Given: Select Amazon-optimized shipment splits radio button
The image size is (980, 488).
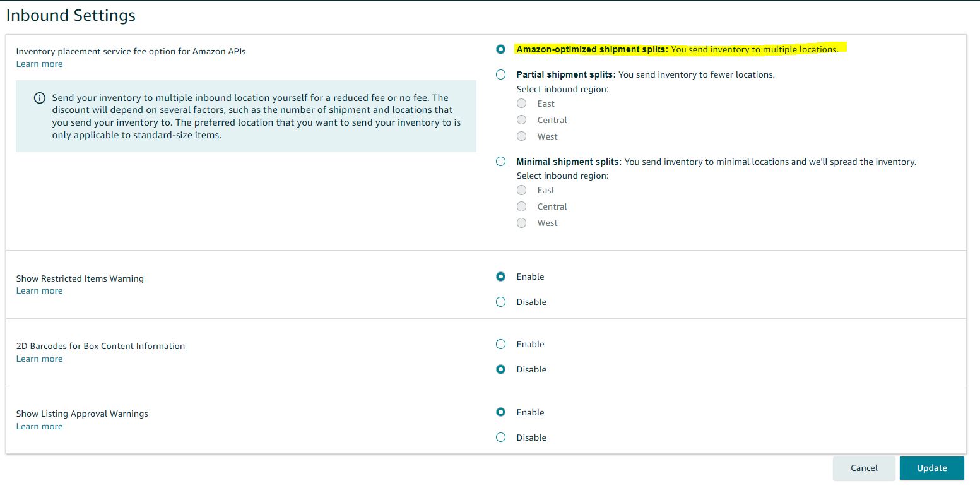Looking at the screenshot, I should click(x=500, y=49).
